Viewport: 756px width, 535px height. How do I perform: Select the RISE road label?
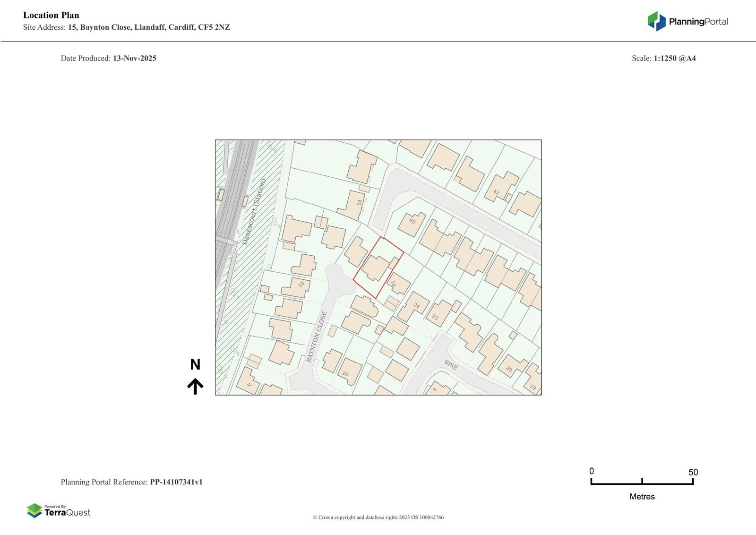(x=450, y=364)
